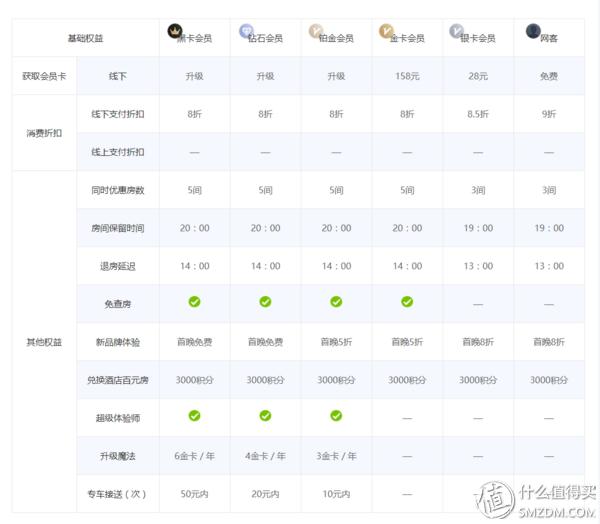Screen dimensions: 600x524
Task: Click the 9折 discount cell
Action: coord(549,114)
